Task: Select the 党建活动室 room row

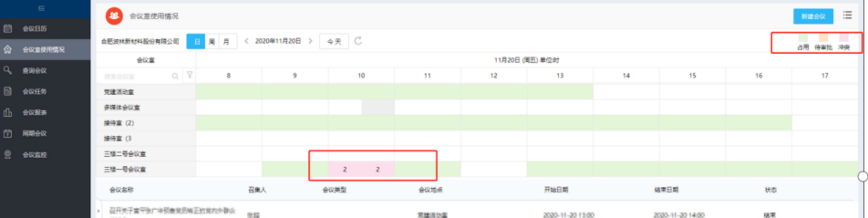Action: 146,92
